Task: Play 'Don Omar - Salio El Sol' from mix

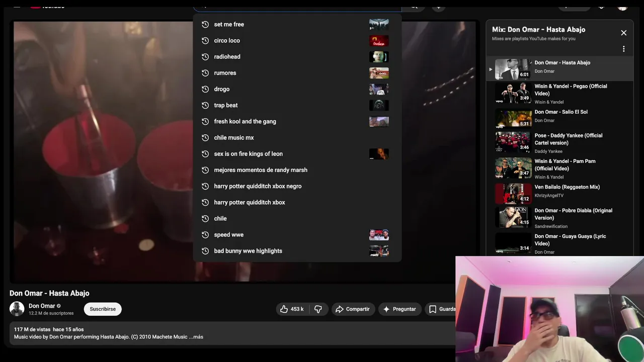Action: tap(560, 119)
